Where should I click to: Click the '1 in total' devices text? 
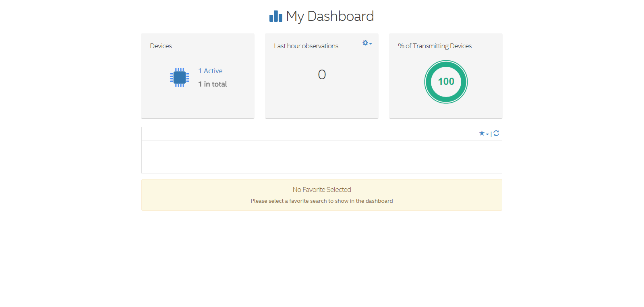point(213,84)
